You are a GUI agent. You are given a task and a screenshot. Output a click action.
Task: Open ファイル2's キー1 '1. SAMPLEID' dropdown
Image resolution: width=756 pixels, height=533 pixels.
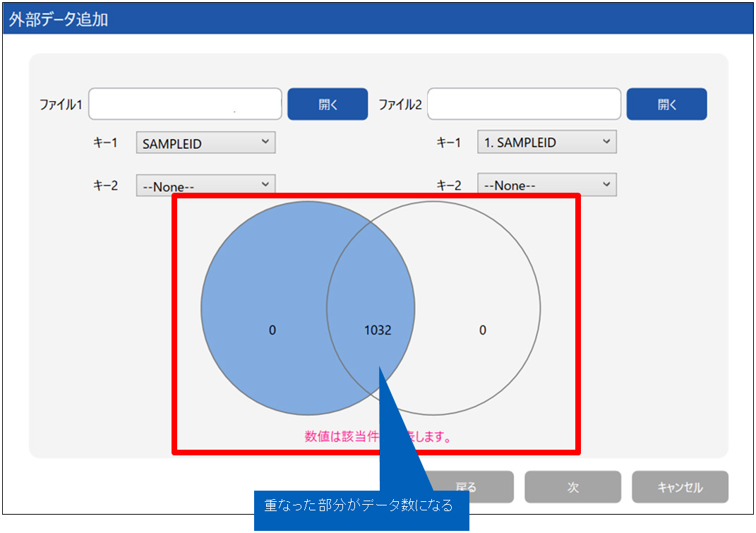pyautogui.click(x=546, y=143)
